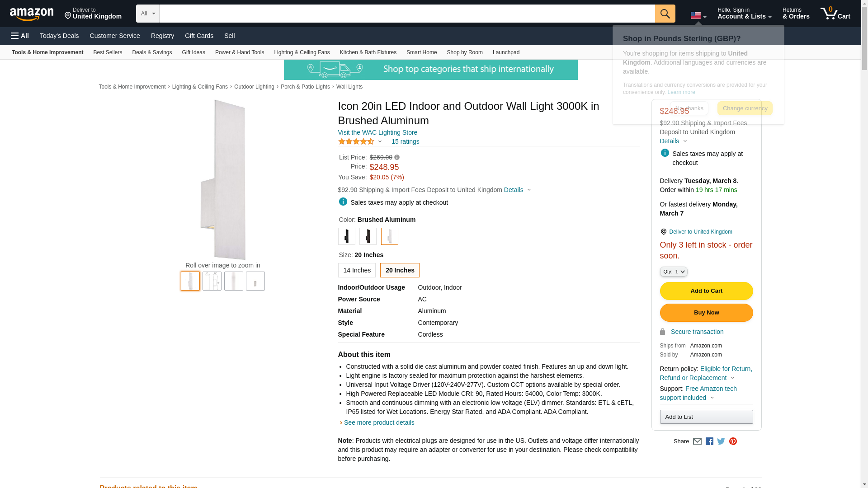Click the search magnifier button
This screenshot has width=868, height=488.
[x=665, y=14]
